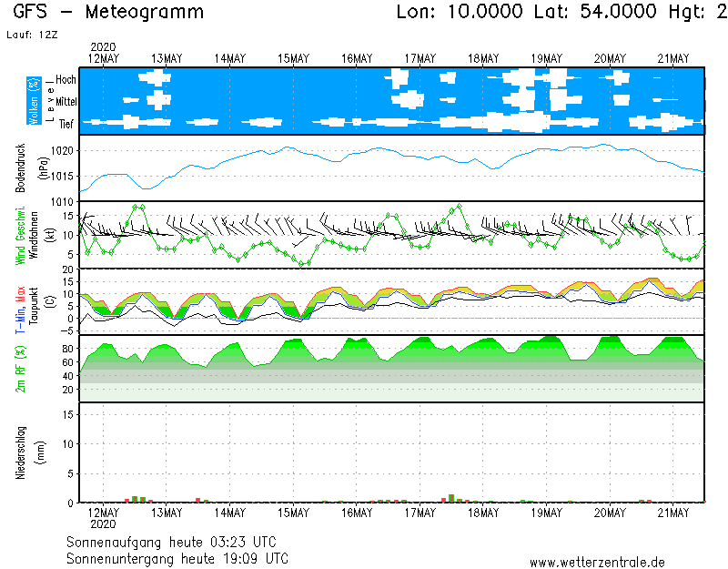
Task: Select the Tief cloud level label
Action: click(66, 121)
